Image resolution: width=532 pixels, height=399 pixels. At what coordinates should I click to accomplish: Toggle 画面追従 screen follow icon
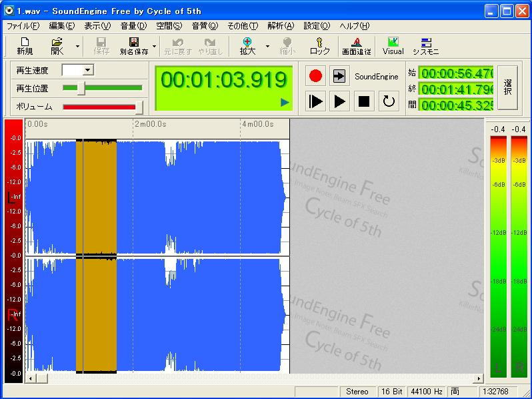click(x=356, y=46)
